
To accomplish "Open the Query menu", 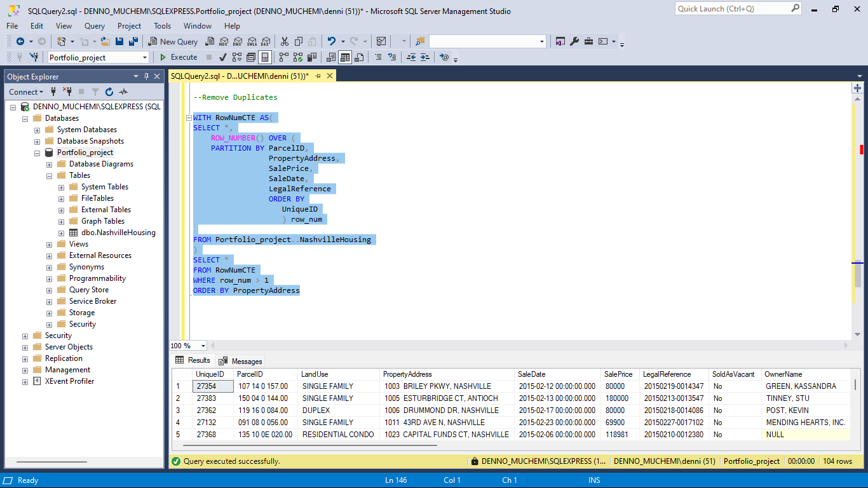I will click(95, 26).
